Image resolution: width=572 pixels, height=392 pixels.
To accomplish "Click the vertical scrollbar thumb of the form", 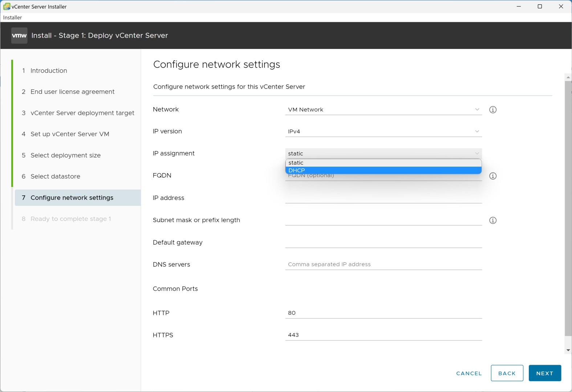I will pos(568,209).
